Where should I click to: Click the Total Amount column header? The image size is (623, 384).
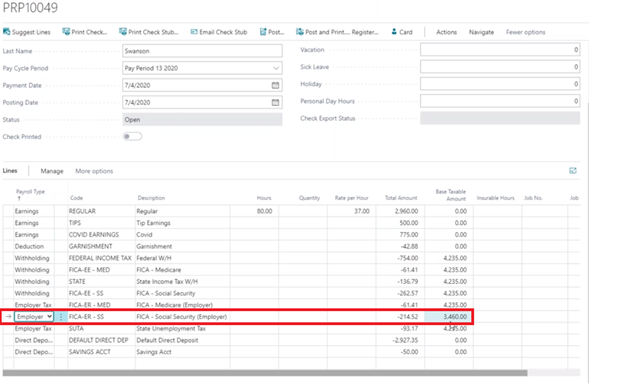point(401,198)
